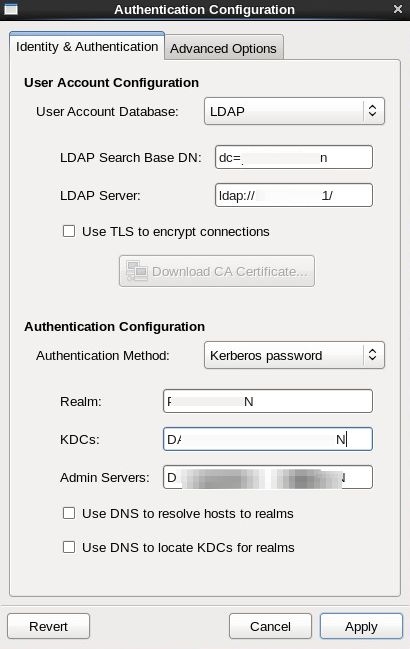Viewport: 410px width, 649px height.
Task: Expand the Authentication Method combo box
Action: click(x=294, y=355)
